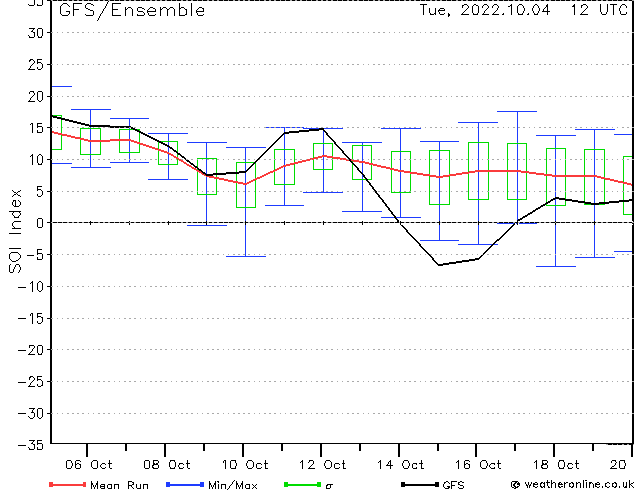Click the y-axis value '10'
This screenshot has width=634, height=490.
tap(36, 160)
